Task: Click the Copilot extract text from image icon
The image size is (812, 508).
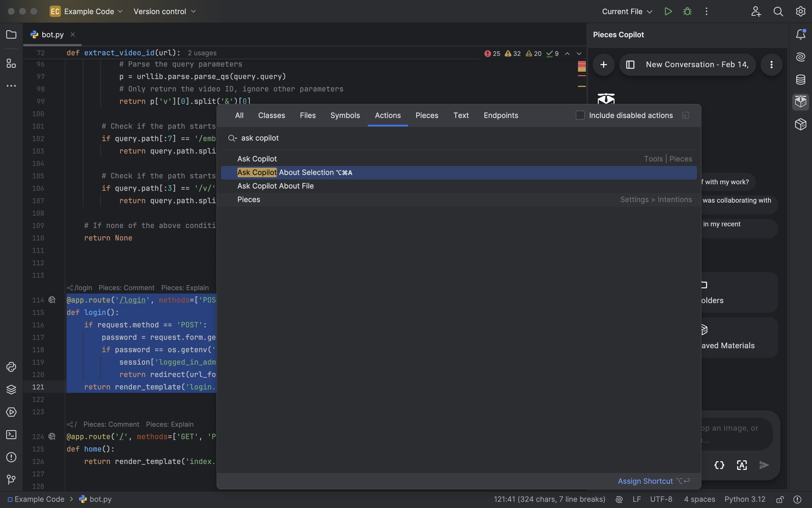Action: click(x=742, y=465)
